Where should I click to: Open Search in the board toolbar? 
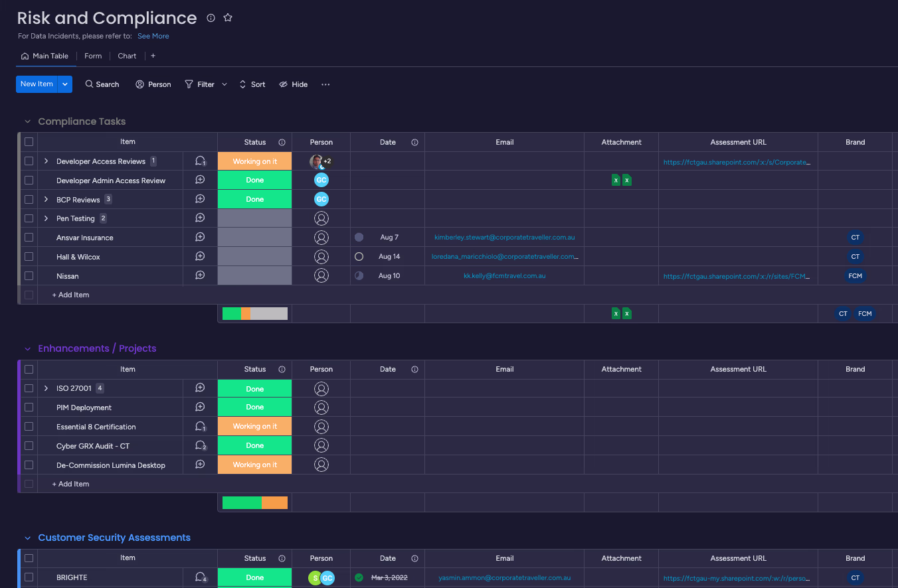tap(102, 84)
